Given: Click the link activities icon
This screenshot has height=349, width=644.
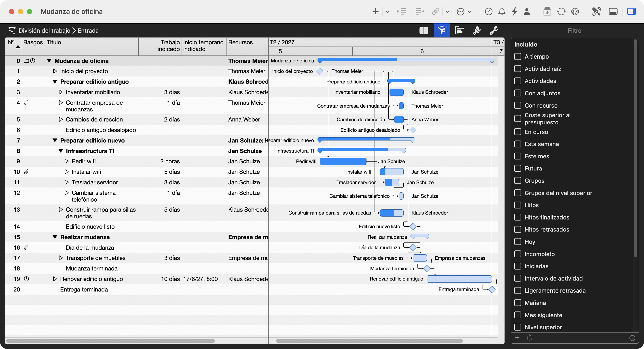Looking at the screenshot, I should (436, 11).
